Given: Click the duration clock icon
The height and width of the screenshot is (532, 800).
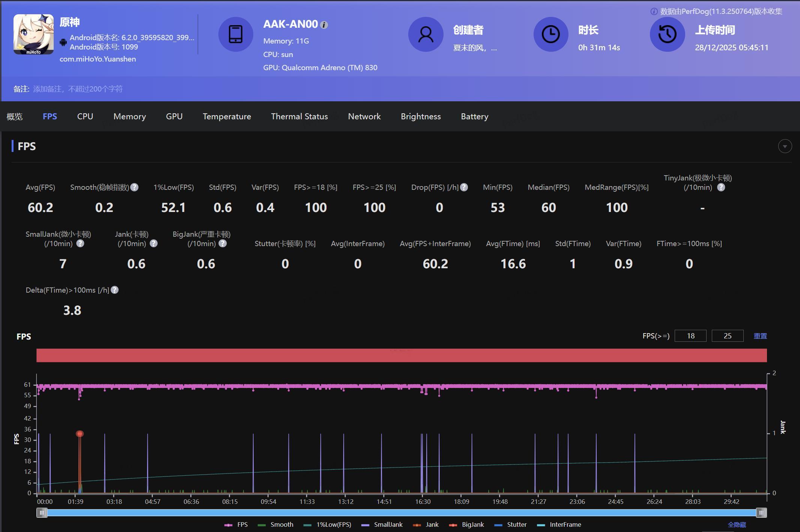Looking at the screenshot, I should 550,34.
